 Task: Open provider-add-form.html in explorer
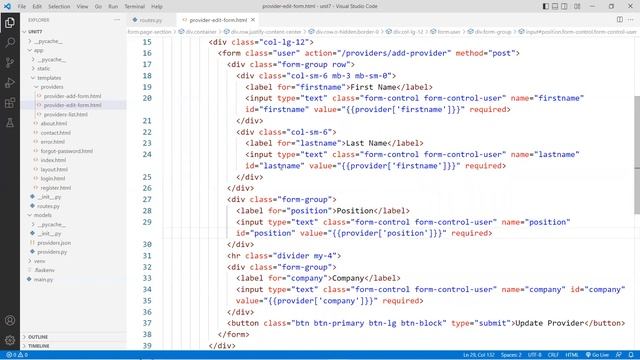pos(72,96)
